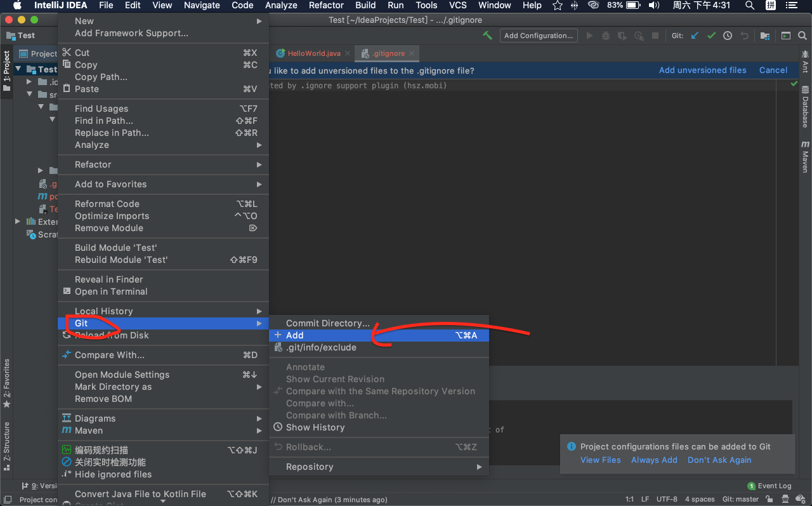Expand the .idea folder arrow

click(29, 82)
